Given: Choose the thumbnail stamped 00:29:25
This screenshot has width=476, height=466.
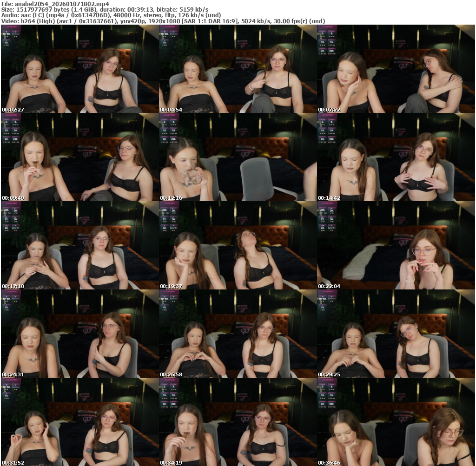Looking at the screenshot, I should click(396, 334).
